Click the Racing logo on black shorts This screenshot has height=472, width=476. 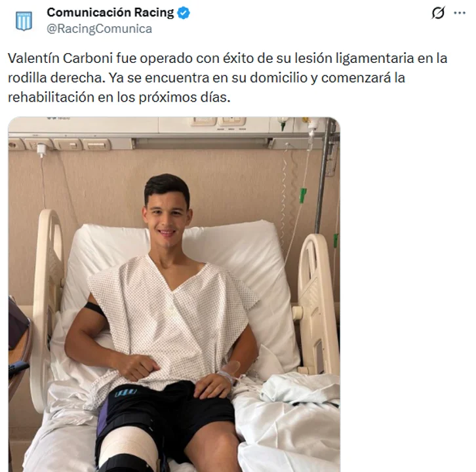click(125, 393)
